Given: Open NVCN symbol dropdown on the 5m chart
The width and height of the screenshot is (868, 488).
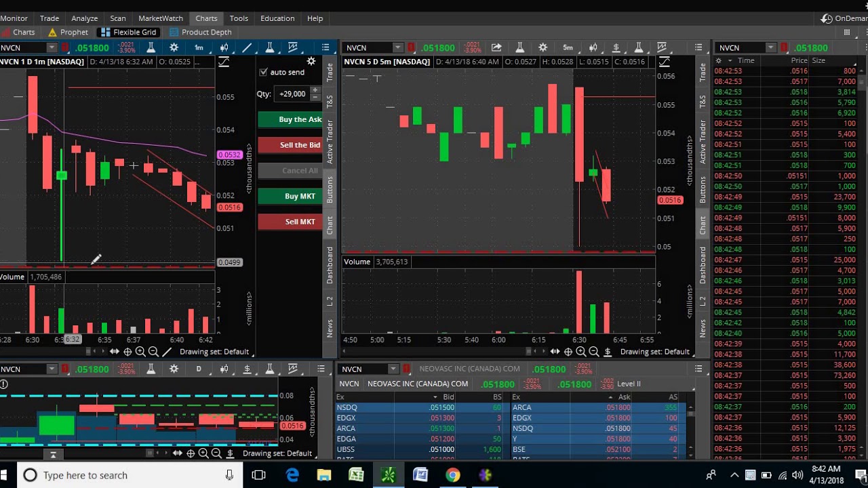Looking at the screenshot, I should [398, 47].
